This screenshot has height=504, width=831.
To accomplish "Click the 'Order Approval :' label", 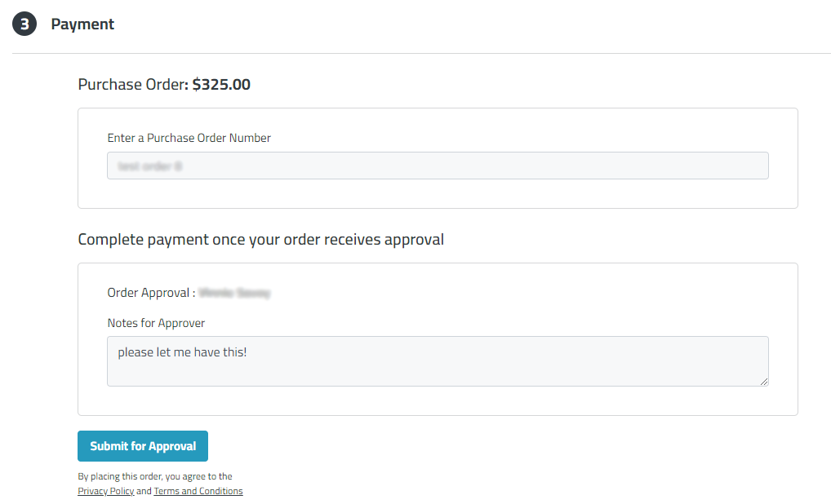I will (151, 293).
